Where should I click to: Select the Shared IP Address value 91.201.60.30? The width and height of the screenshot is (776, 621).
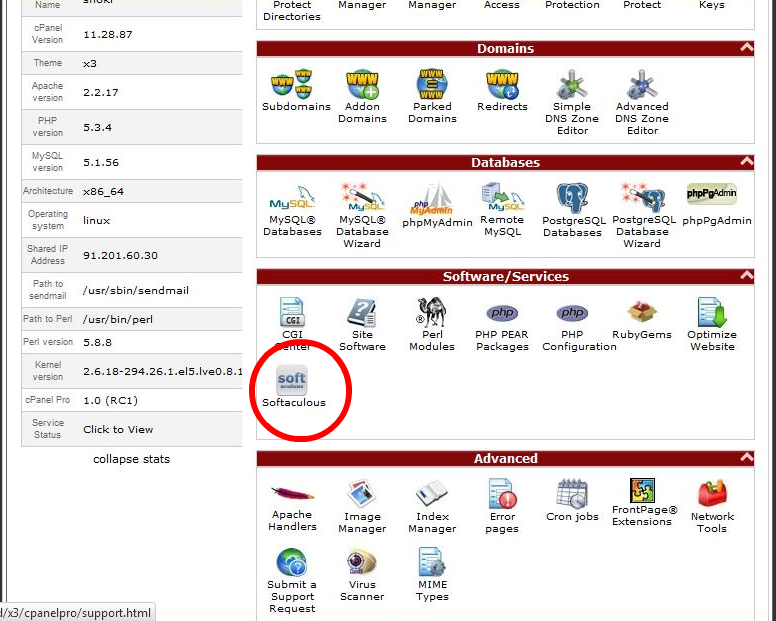pos(120,255)
